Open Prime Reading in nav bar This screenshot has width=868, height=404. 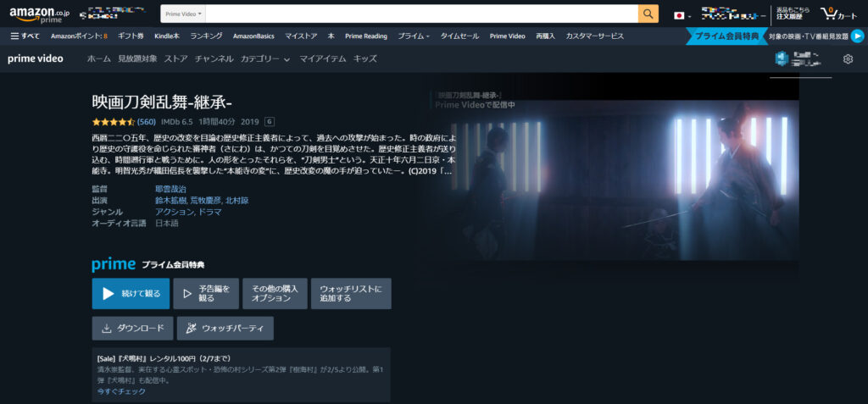pyautogui.click(x=366, y=36)
